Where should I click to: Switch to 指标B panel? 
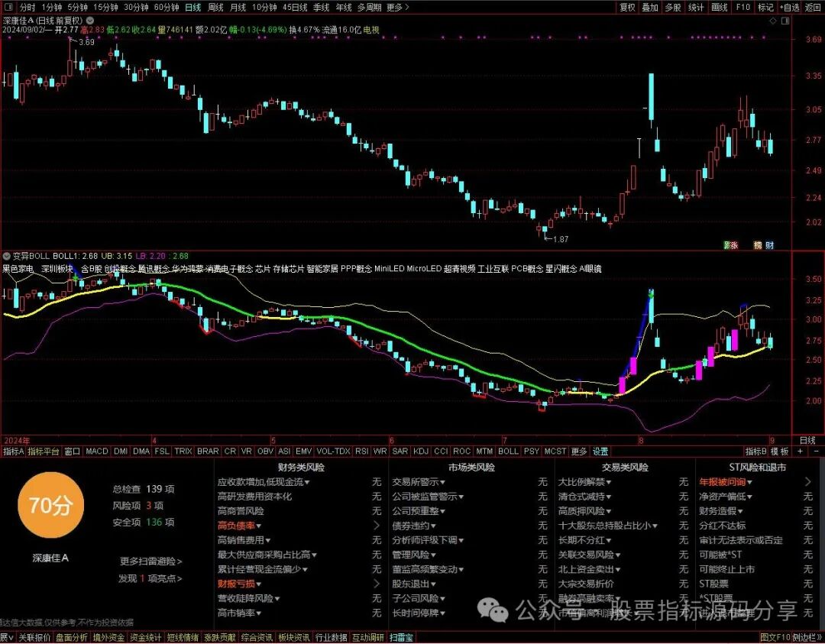[756, 451]
